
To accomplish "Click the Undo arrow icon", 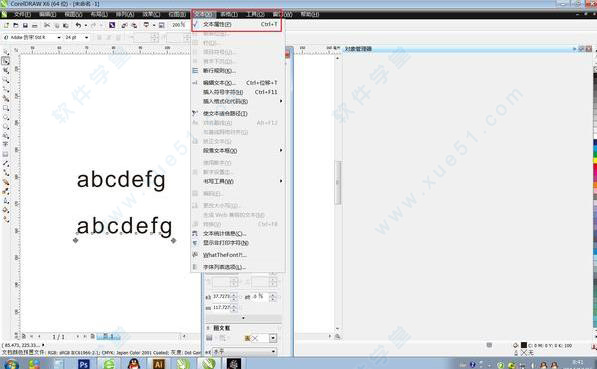I will pyautogui.click(x=78, y=25).
